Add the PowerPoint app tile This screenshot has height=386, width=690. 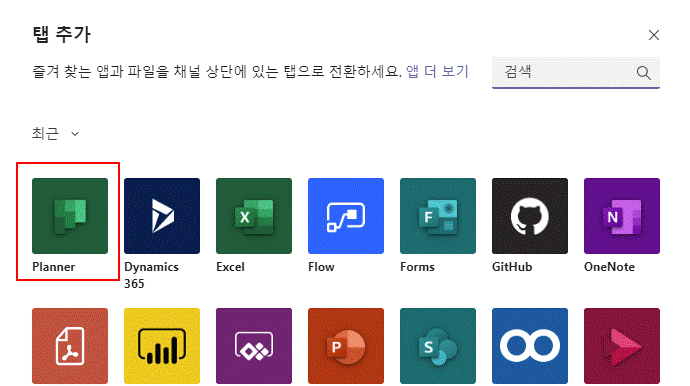[x=346, y=346]
